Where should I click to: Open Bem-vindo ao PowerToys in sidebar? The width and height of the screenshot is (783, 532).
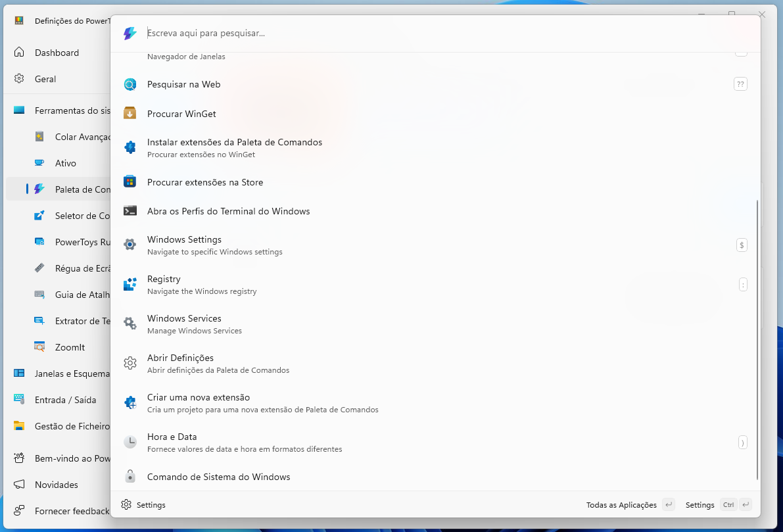58,458
